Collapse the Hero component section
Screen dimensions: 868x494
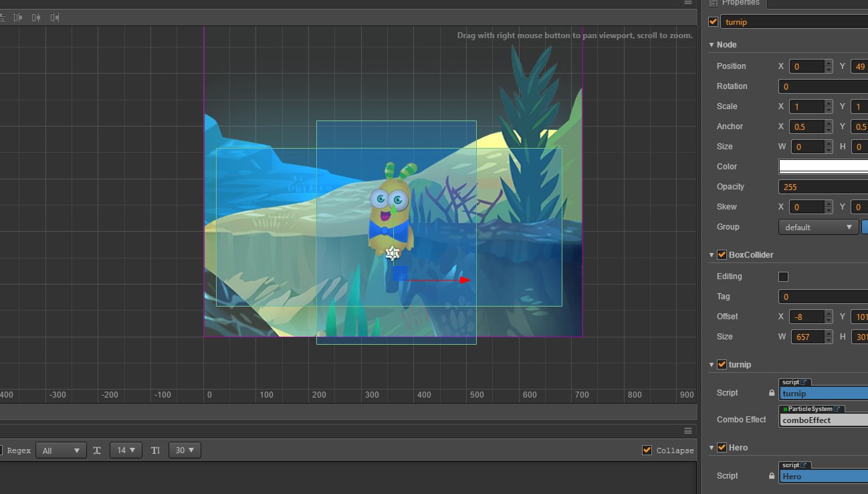(712, 448)
